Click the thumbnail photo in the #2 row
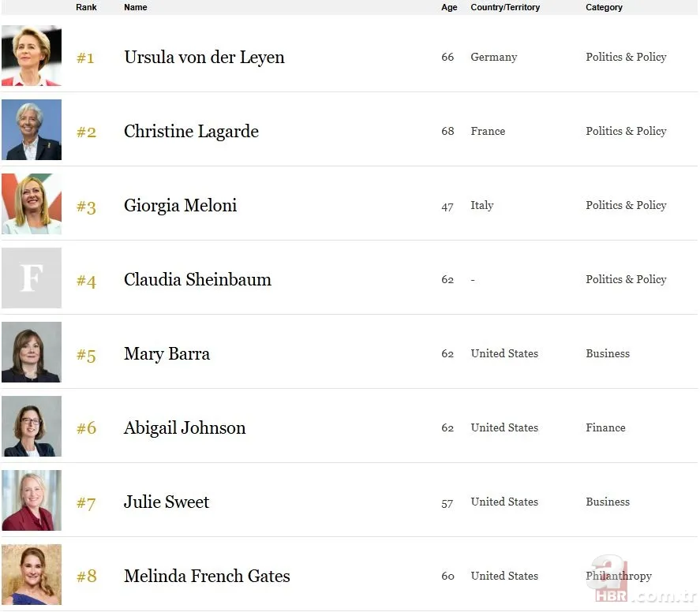The image size is (700, 612). tap(32, 130)
